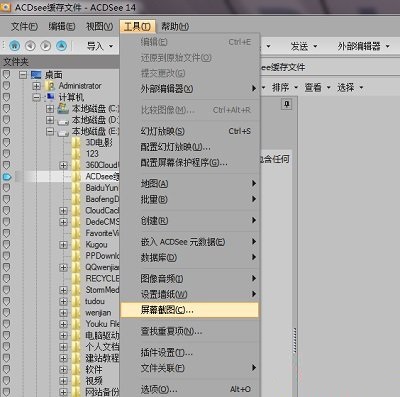Click the Administrator user folder icon

[x=50, y=86]
